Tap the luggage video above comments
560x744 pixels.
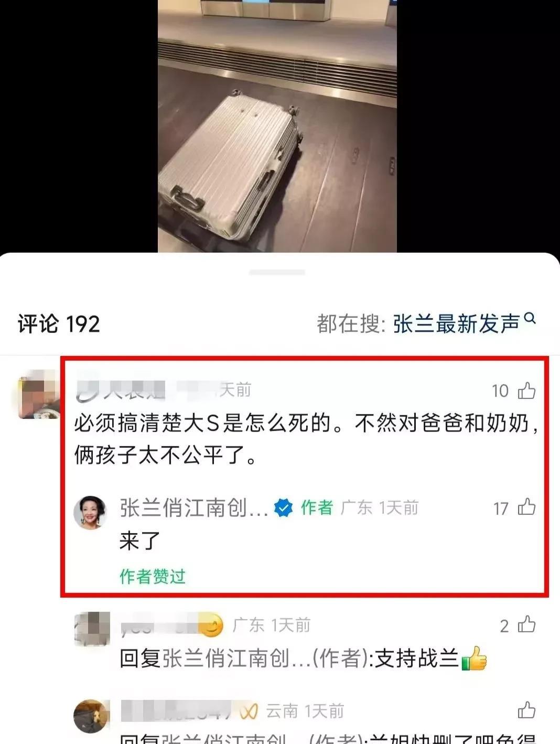pos(277,126)
